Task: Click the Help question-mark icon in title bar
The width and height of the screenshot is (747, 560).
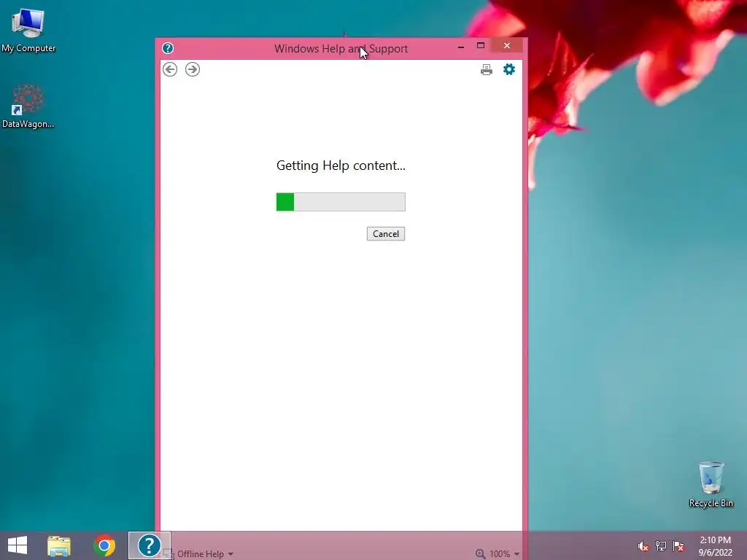Action: [168, 48]
